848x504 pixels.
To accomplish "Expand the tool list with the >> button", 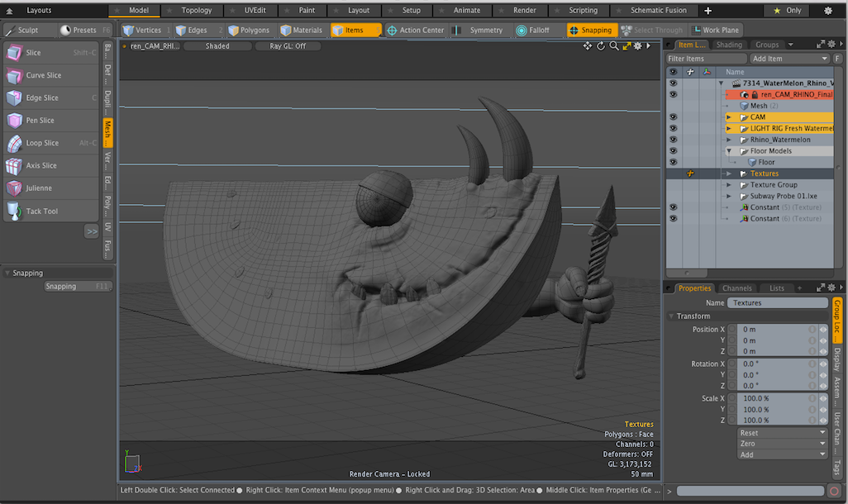I will coord(92,231).
